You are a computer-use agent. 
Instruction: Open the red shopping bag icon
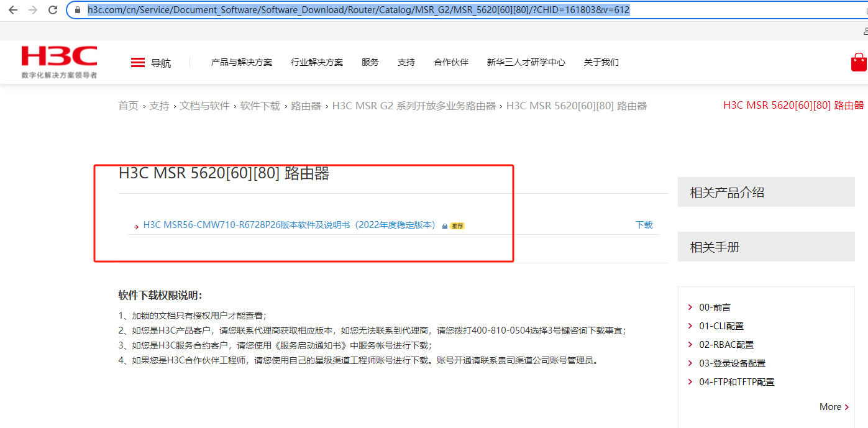click(859, 62)
